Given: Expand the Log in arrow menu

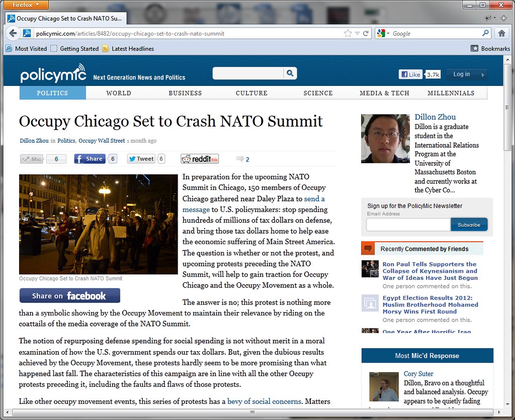Looking at the screenshot, I should point(483,74).
